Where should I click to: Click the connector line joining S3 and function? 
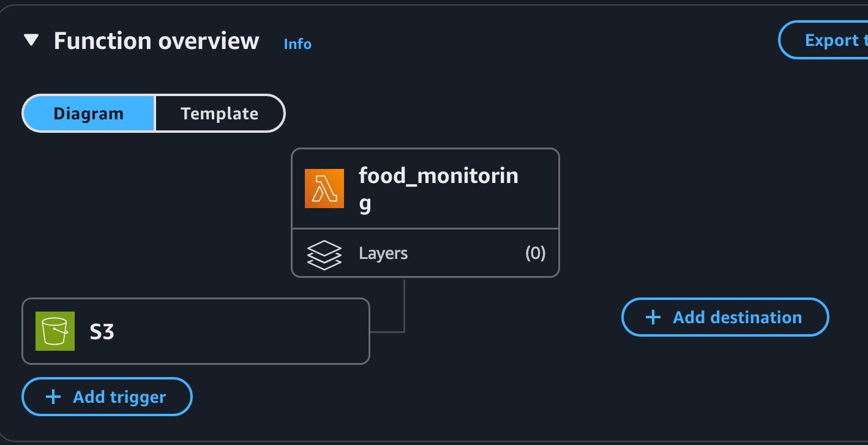(404, 306)
